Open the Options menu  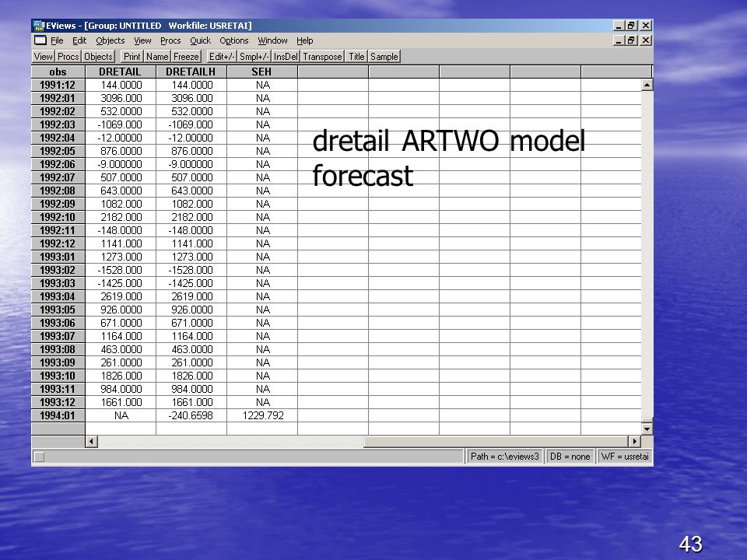pyautogui.click(x=234, y=40)
